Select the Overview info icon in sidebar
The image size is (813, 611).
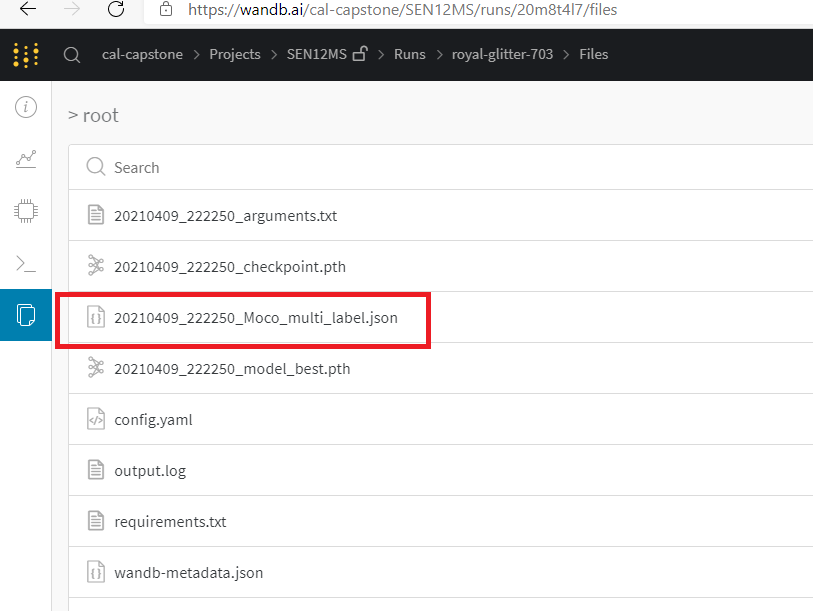coord(25,107)
